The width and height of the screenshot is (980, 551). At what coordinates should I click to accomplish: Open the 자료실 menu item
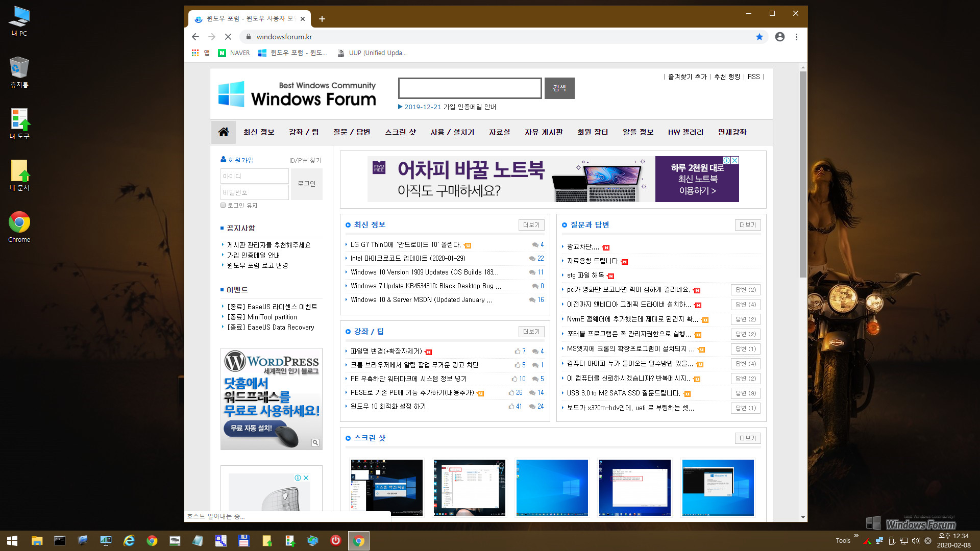[500, 132]
